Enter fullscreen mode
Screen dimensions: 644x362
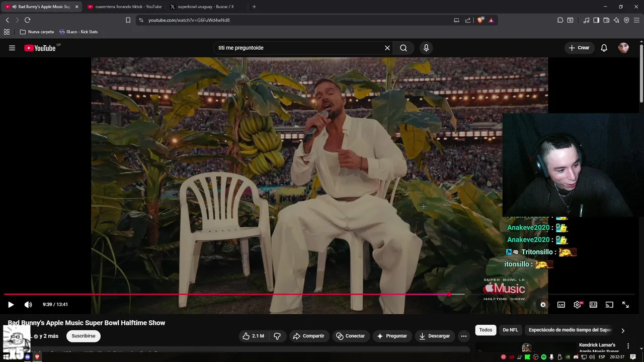point(625,305)
